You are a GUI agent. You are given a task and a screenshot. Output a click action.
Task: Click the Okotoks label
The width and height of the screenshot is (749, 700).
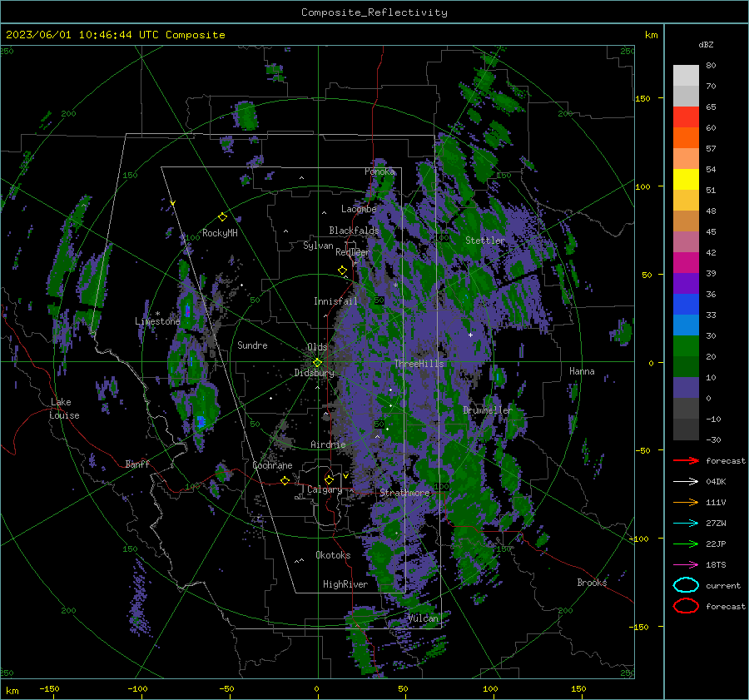[x=333, y=555]
